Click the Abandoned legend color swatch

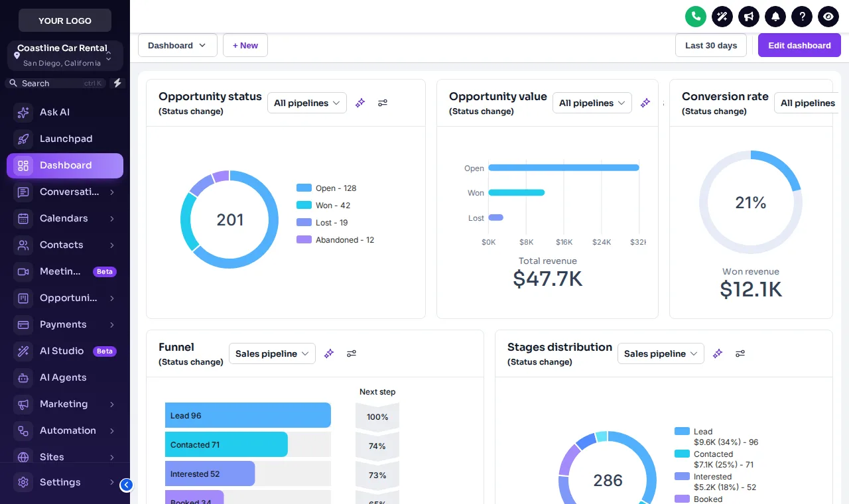tap(304, 239)
